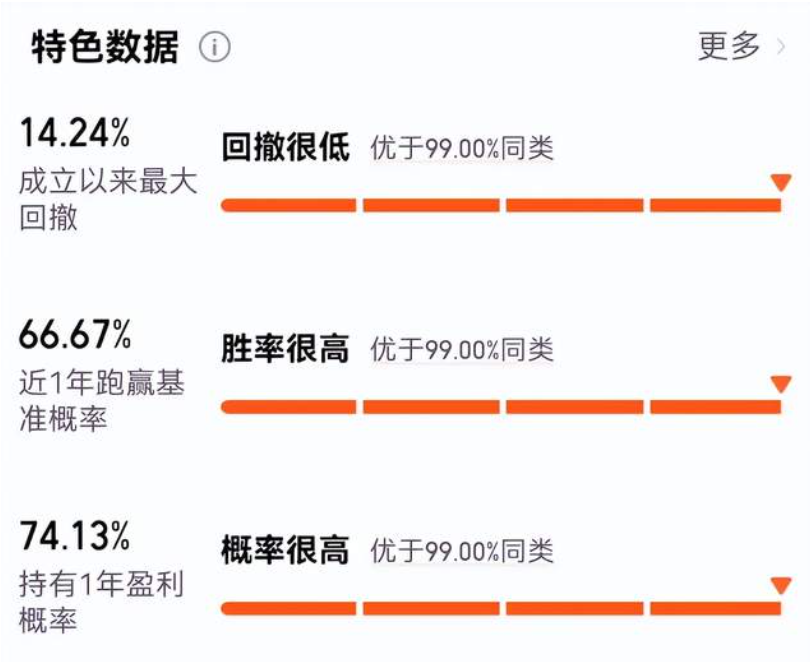Select the 14.24% maximum drawdown value
The height and width of the screenshot is (662, 810).
pyautogui.click(x=75, y=133)
